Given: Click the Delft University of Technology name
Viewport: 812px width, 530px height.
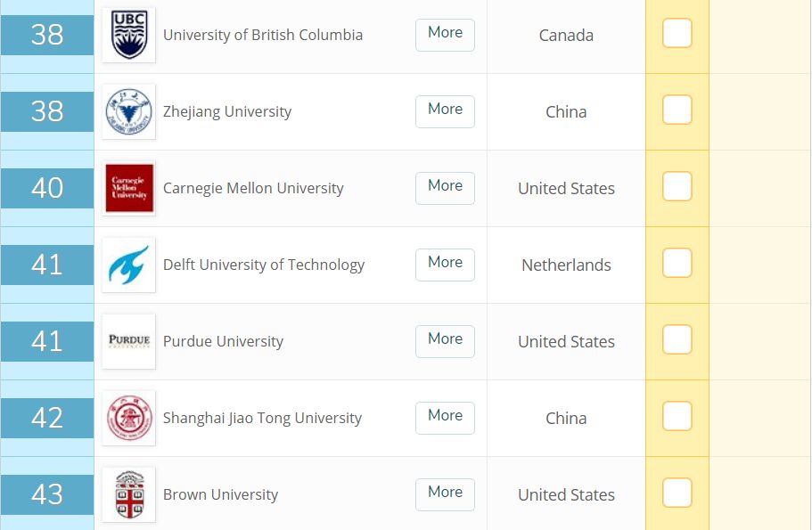Looking at the screenshot, I should point(263,265).
